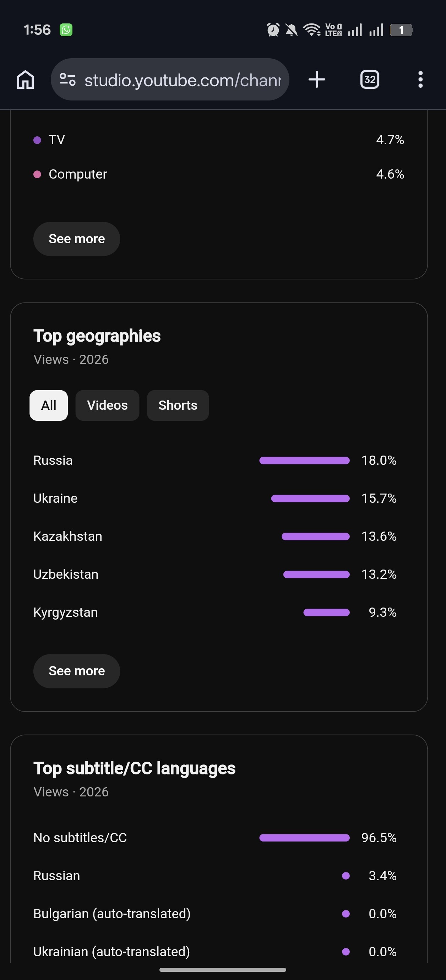The height and width of the screenshot is (980, 446).
Task: Tap the battery indicator icon
Action: coord(401,30)
